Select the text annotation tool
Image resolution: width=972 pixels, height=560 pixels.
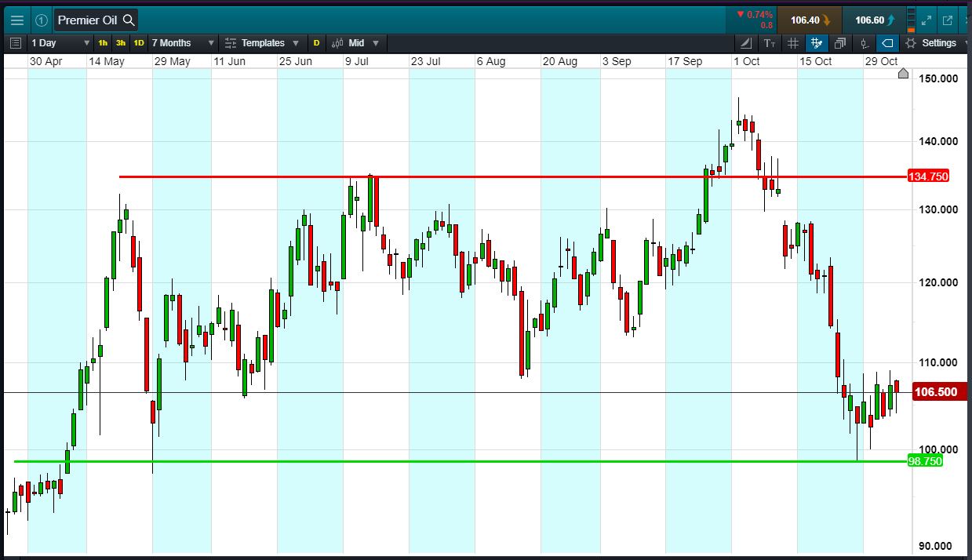coord(770,43)
